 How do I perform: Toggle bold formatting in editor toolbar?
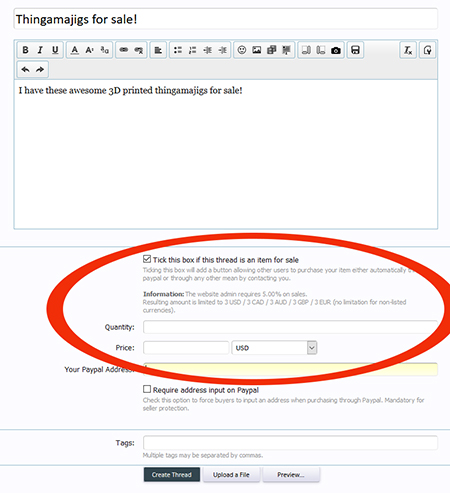point(25,50)
